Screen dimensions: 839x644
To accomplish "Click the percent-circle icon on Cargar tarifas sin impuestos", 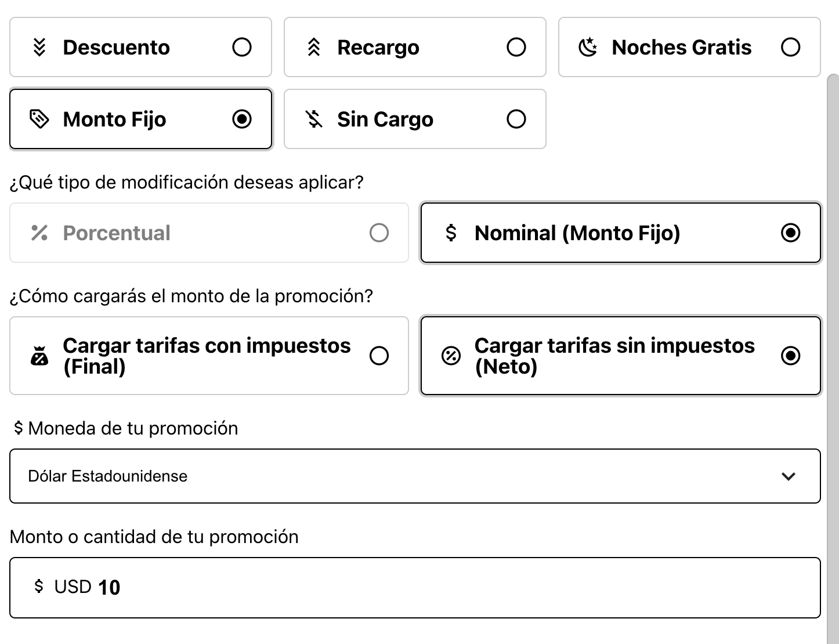I will pos(451,356).
